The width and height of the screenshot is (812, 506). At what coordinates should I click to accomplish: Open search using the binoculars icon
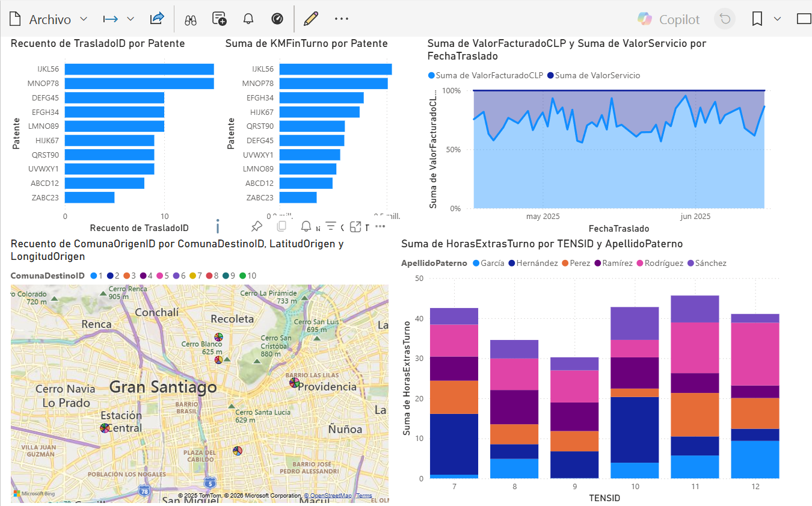point(190,19)
